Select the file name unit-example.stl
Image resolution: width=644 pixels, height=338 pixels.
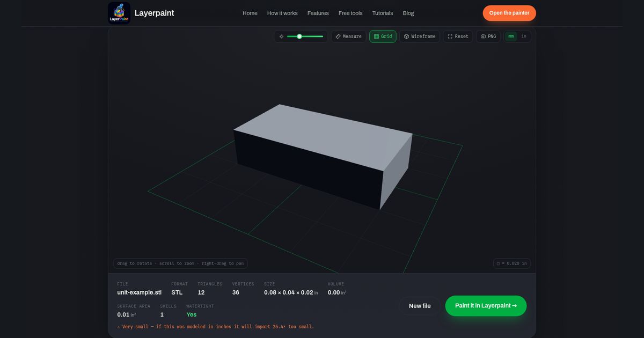point(139,292)
